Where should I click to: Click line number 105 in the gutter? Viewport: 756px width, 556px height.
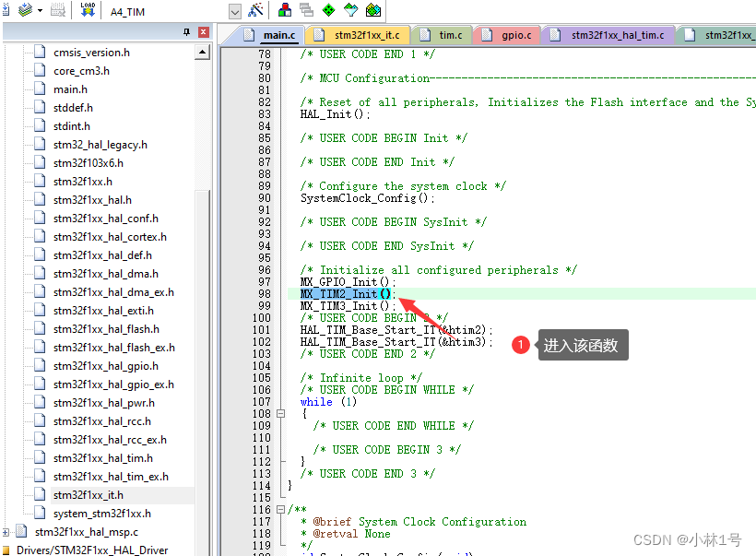[x=261, y=377]
